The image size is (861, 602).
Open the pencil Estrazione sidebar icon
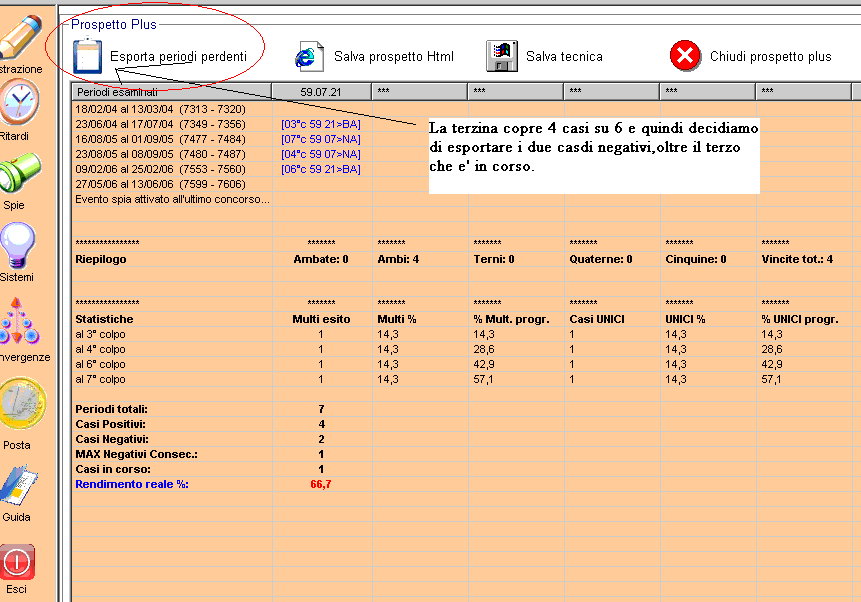coord(21,36)
